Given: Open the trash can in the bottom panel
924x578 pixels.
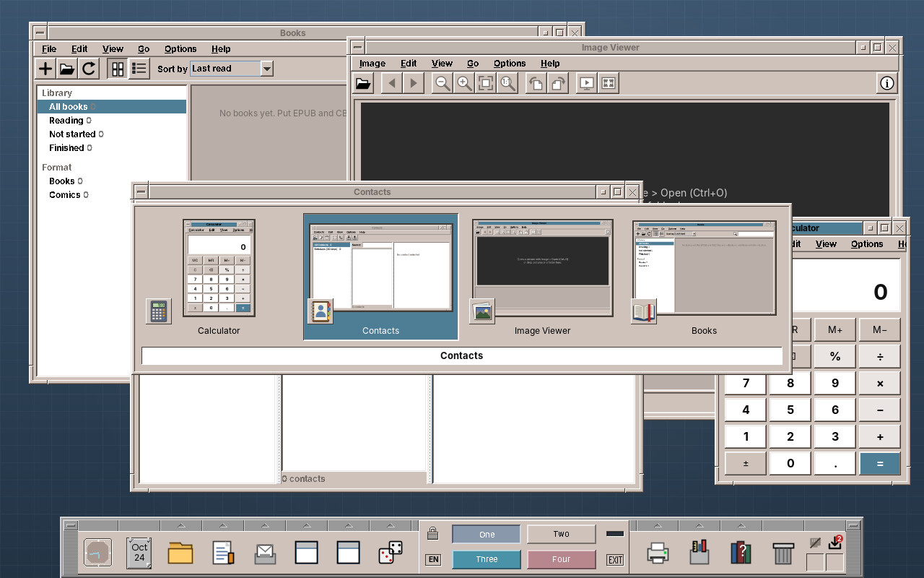Looking at the screenshot, I should 783,553.
